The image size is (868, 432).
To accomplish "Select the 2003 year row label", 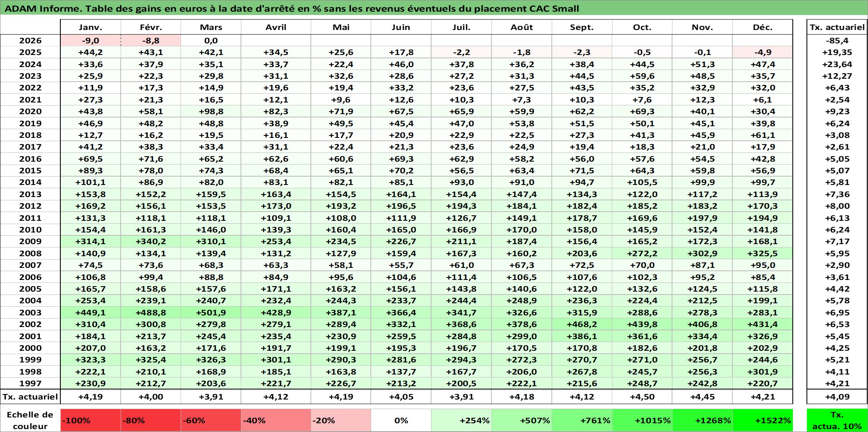I will click(30, 312).
